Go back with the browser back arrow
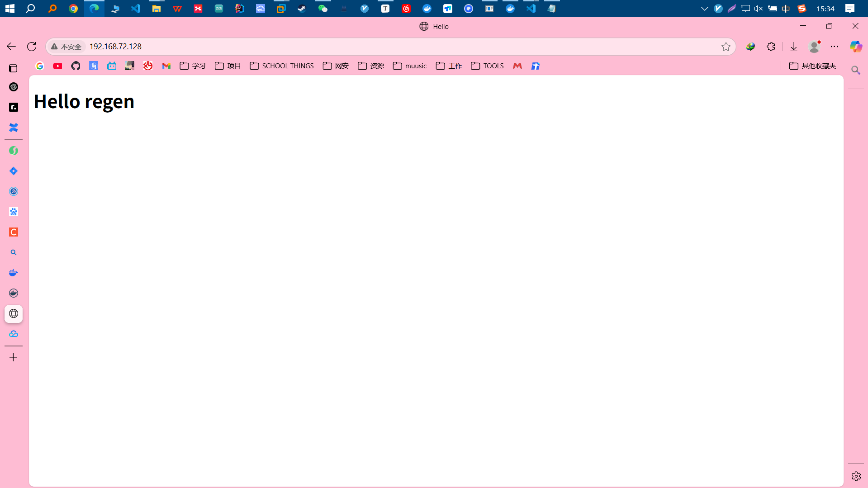 click(11, 47)
